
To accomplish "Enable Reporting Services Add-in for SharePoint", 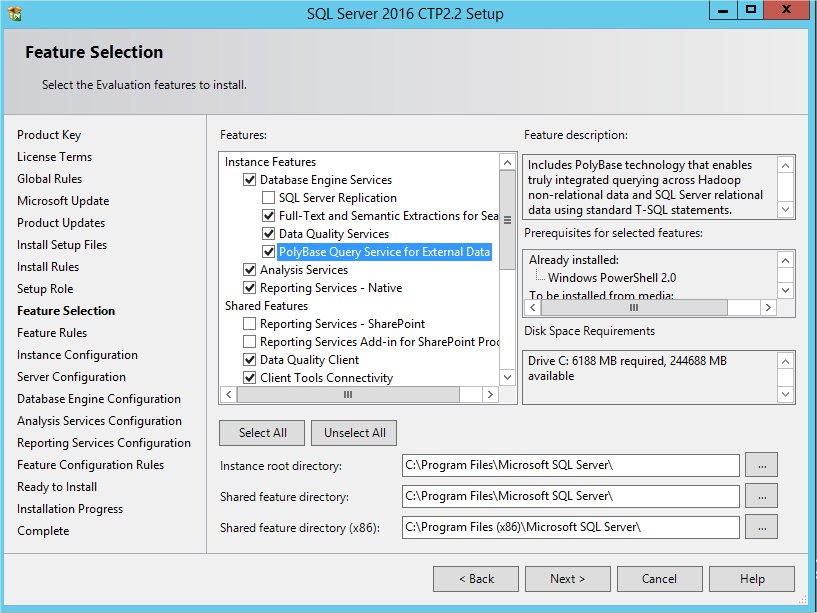I will [x=250, y=341].
